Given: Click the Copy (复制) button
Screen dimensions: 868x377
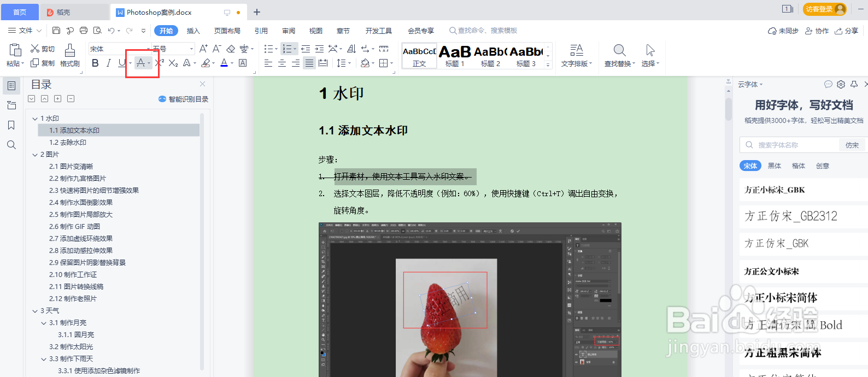Looking at the screenshot, I should [43, 63].
